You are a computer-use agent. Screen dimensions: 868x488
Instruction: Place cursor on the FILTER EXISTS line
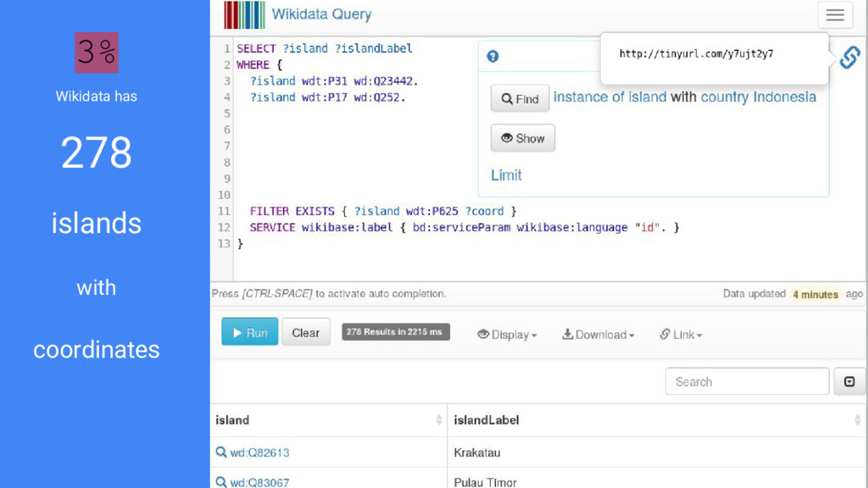(x=383, y=211)
